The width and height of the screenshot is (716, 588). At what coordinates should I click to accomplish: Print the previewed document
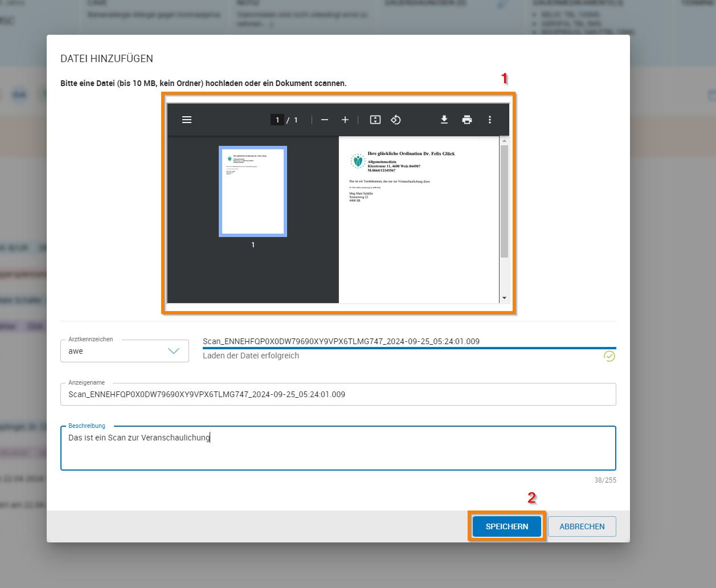(x=467, y=120)
